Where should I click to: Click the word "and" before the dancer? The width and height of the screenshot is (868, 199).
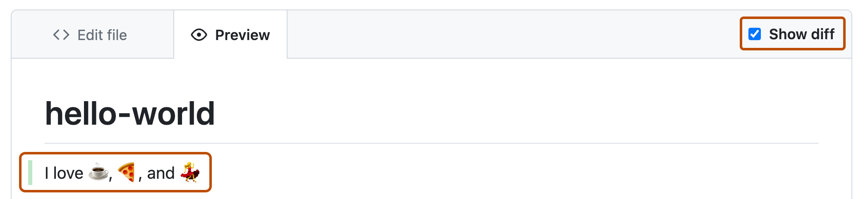[161, 173]
